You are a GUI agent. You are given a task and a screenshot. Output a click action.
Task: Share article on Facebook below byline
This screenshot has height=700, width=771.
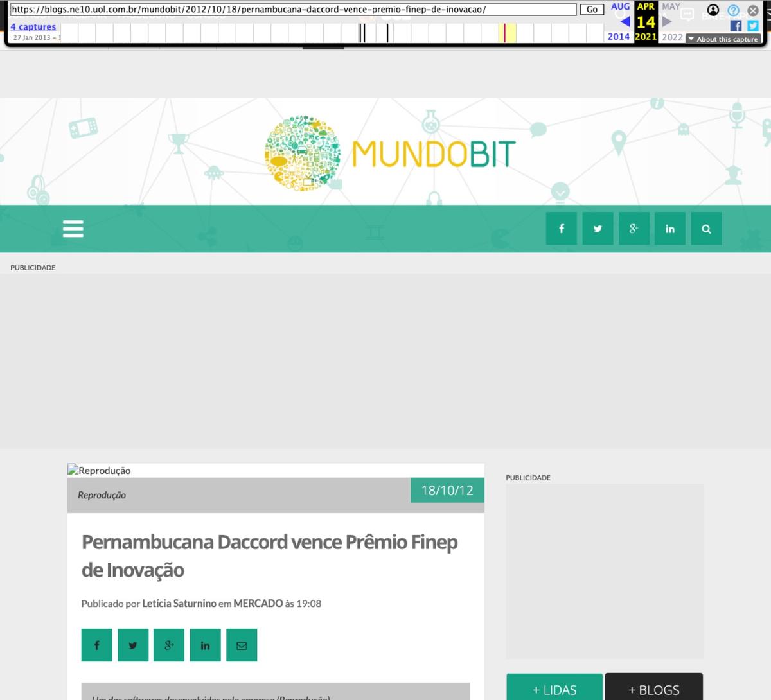(97, 645)
